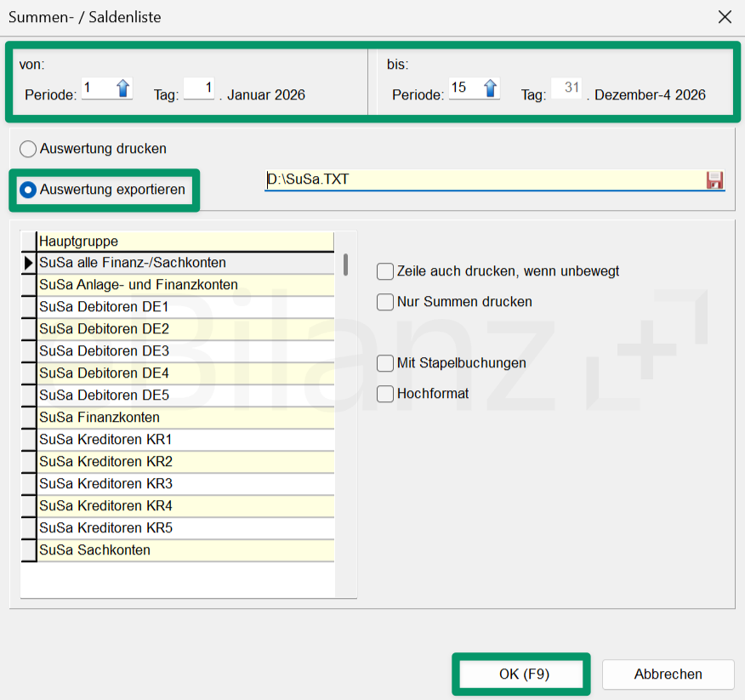Click the bis Tag field showing 31

point(566,88)
